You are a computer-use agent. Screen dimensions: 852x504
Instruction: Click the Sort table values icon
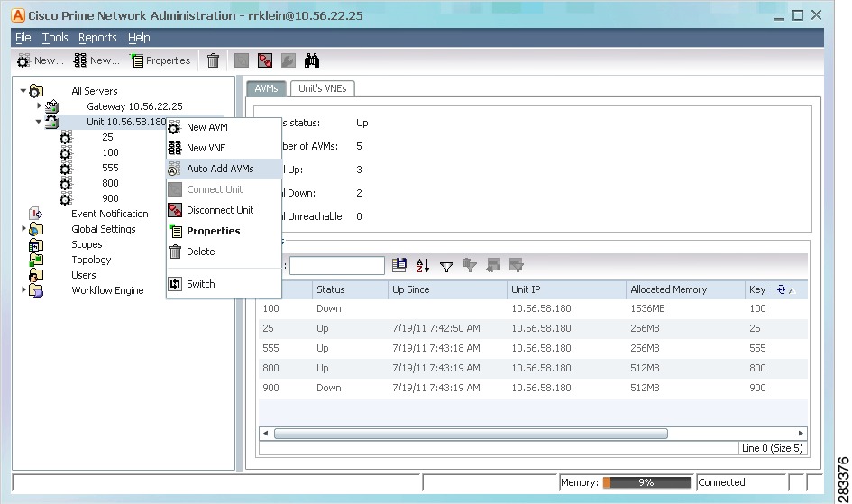[x=423, y=266]
